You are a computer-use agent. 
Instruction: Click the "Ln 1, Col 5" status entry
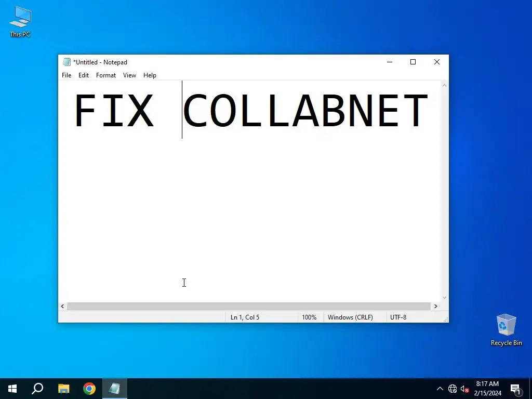245,317
